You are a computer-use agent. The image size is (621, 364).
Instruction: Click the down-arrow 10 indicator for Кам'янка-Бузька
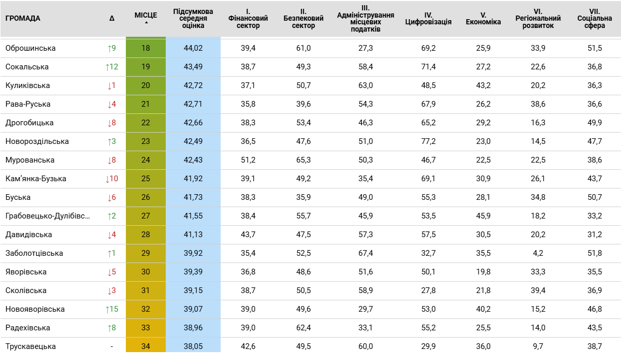coord(112,179)
